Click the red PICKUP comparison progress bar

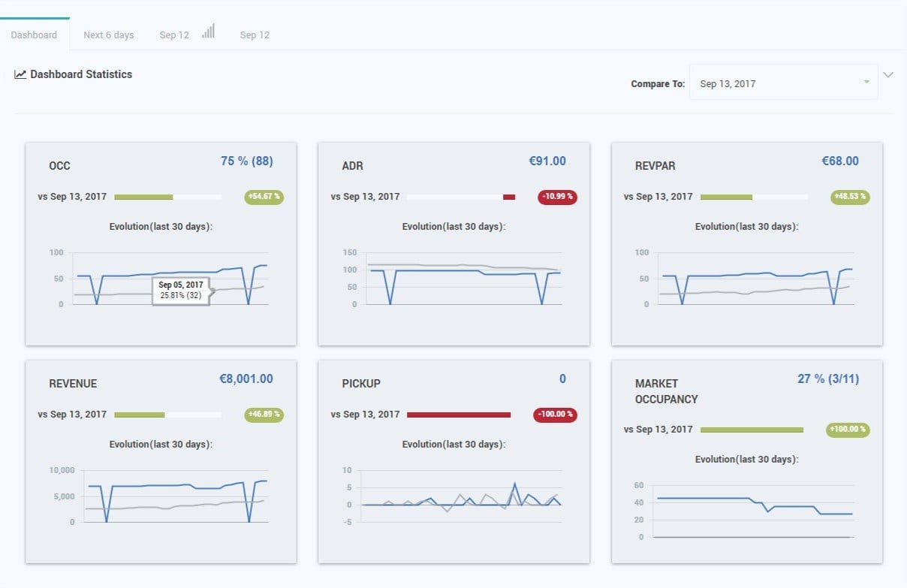click(x=459, y=414)
